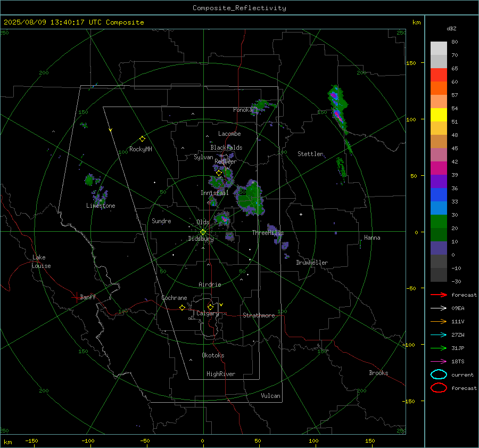Screen dimensions: 479x448
Task: Click the cyan current ellipse in legend
Action: point(439,374)
